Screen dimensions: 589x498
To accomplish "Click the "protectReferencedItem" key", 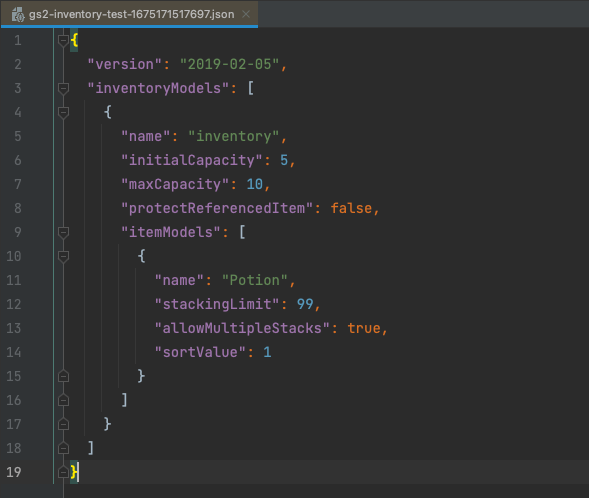I will tap(217, 208).
